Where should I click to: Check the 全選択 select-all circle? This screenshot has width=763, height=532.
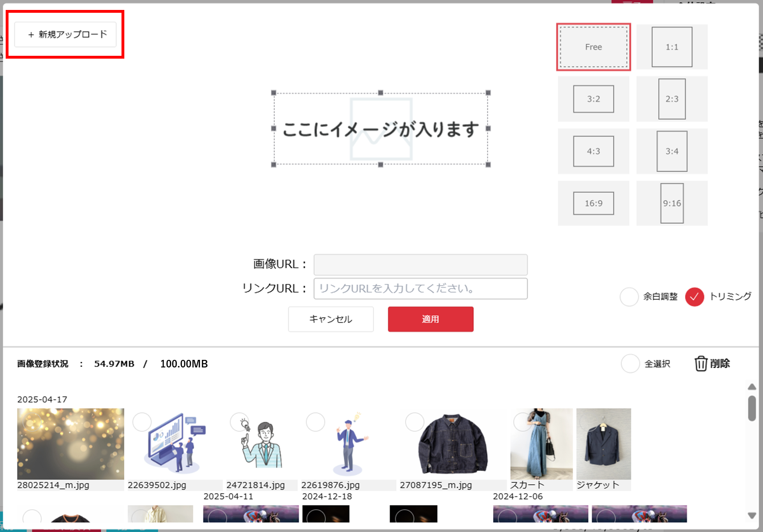630,364
